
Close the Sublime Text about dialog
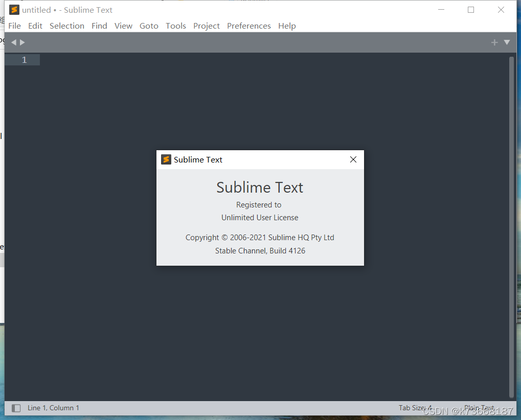pos(353,160)
